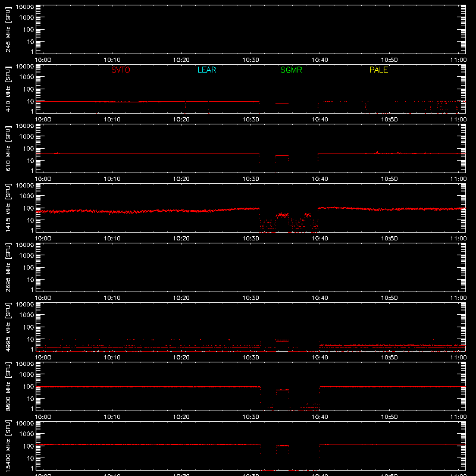Click the 10:10 time label under 410 MHz panel
Image resolution: width=476 pixels, height=476 pixels.
click(x=112, y=120)
